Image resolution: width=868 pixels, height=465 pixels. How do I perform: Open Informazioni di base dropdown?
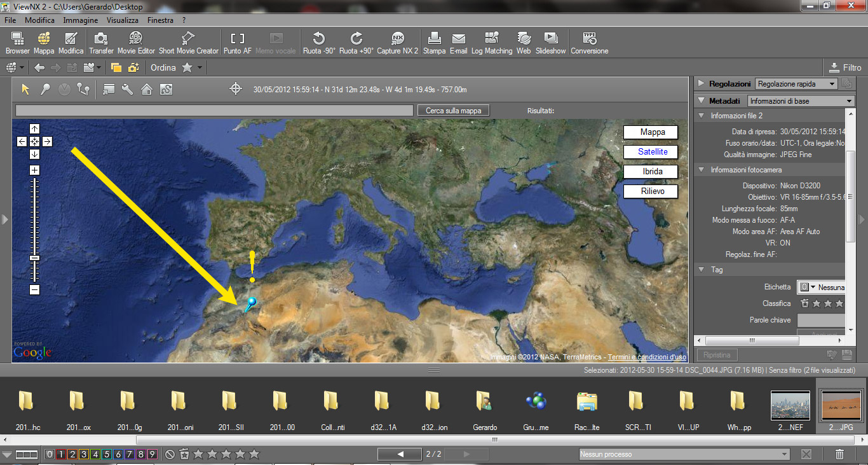(801, 101)
